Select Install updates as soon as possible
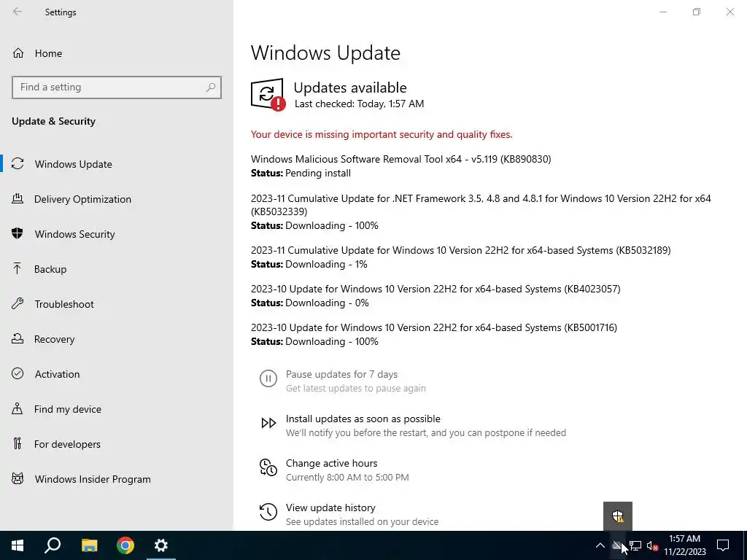Image resolution: width=747 pixels, height=560 pixels. [363, 419]
